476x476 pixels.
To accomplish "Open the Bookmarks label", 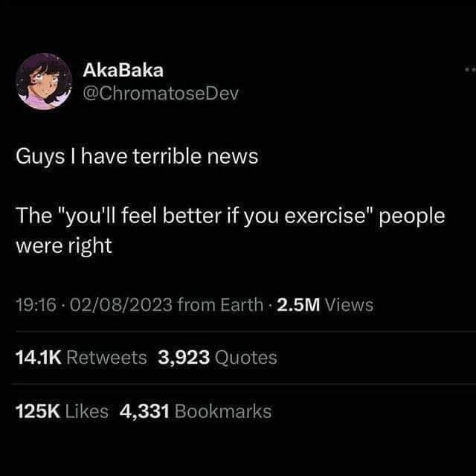I will pos(223,411).
